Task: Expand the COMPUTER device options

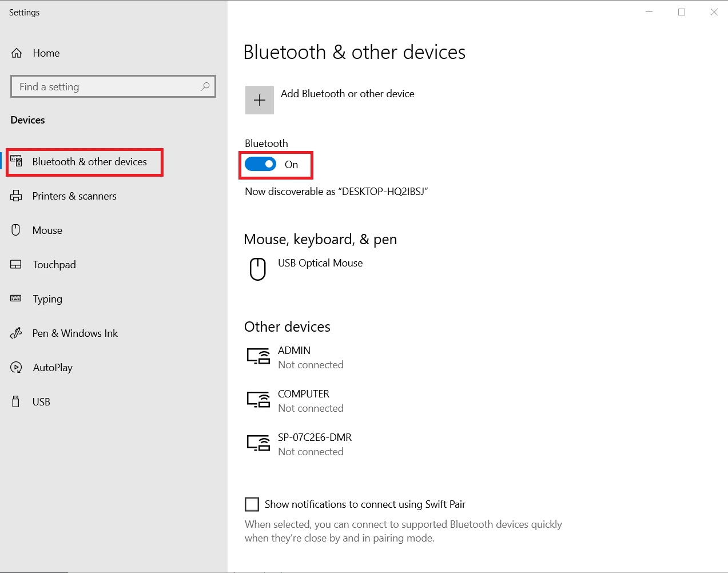Action: [x=303, y=400]
